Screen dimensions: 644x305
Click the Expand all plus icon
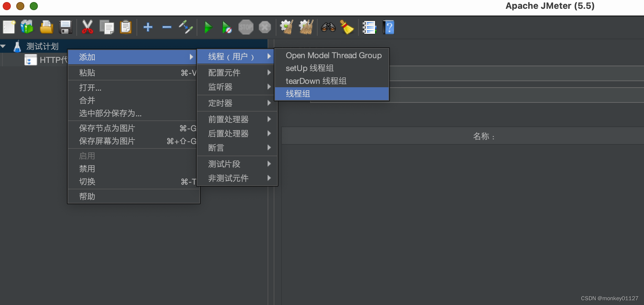click(148, 27)
